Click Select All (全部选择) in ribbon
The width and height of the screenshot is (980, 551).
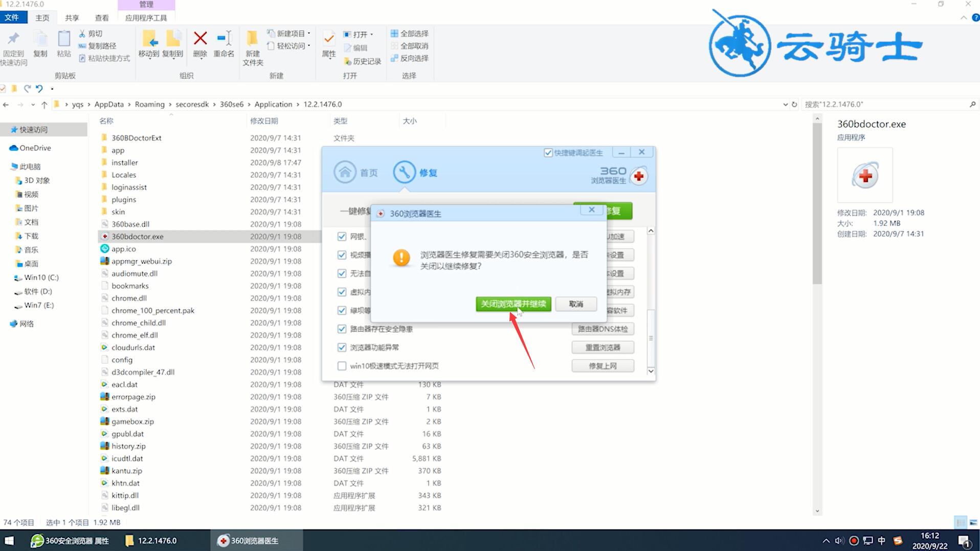pyautogui.click(x=409, y=33)
